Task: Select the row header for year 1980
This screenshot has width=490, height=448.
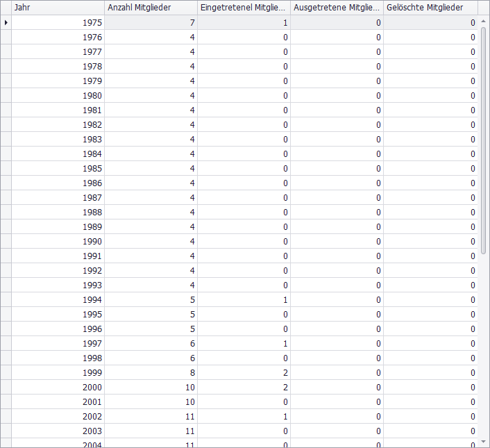Action: point(6,96)
